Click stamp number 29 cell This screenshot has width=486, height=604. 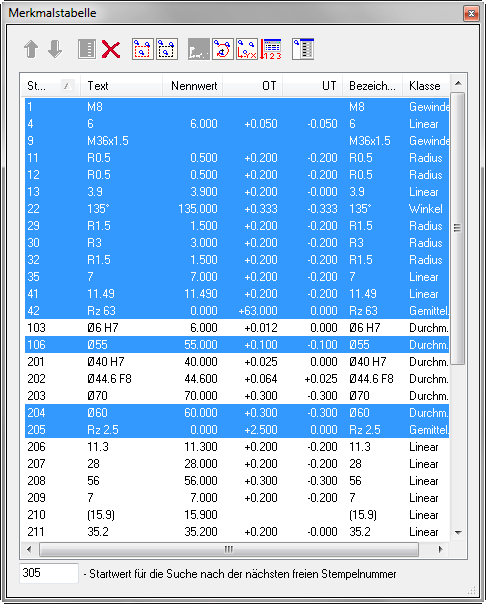(x=34, y=225)
